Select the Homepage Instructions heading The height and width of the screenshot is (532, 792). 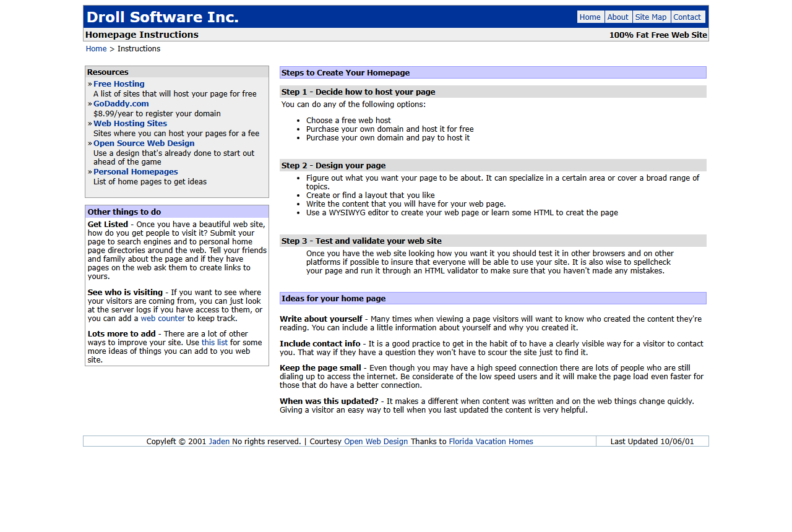[x=142, y=35]
